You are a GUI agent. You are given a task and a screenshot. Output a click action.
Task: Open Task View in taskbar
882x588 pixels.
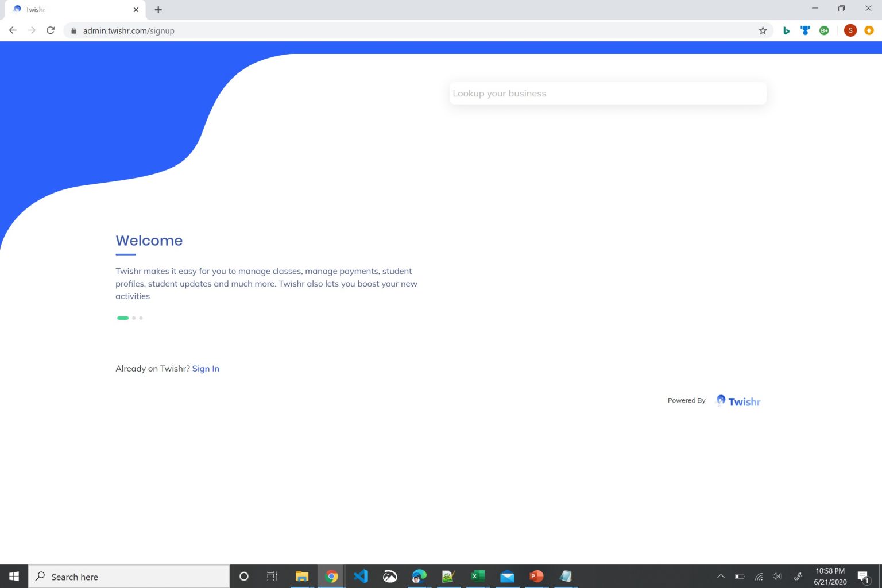(272, 577)
